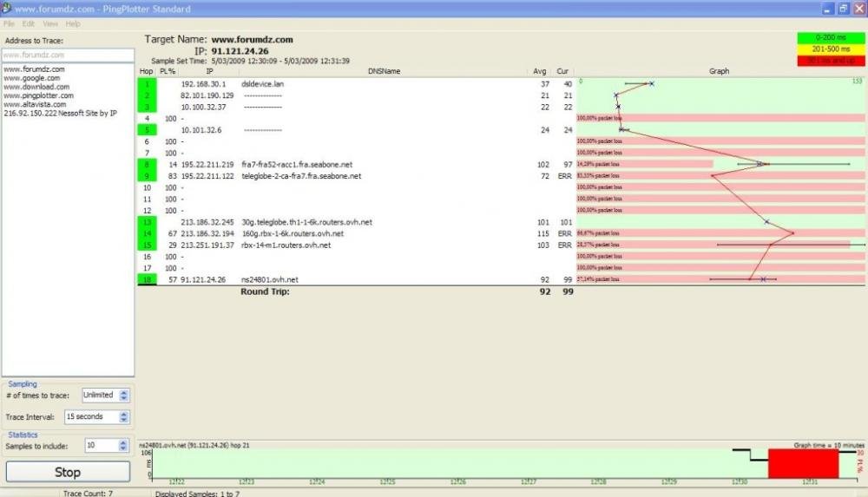This screenshot has height=497, width=868.
Task: Click the yellow 201-500 ms legend box
Action: [830, 49]
